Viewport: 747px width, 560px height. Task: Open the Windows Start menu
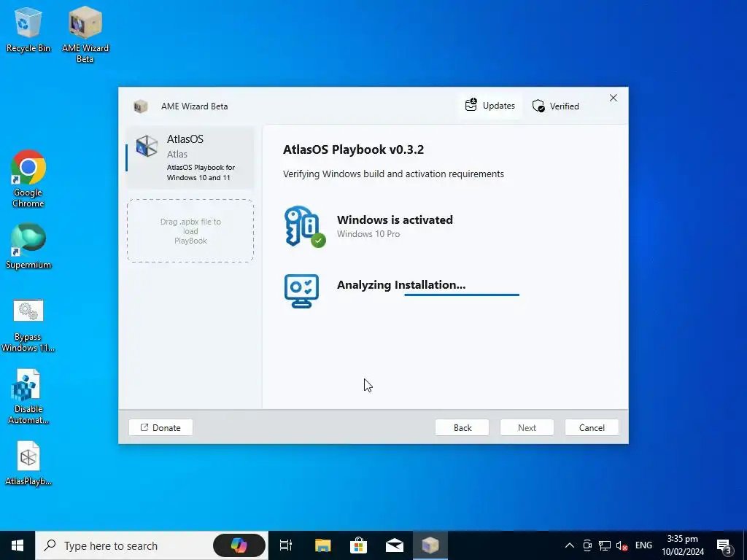coord(18,545)
